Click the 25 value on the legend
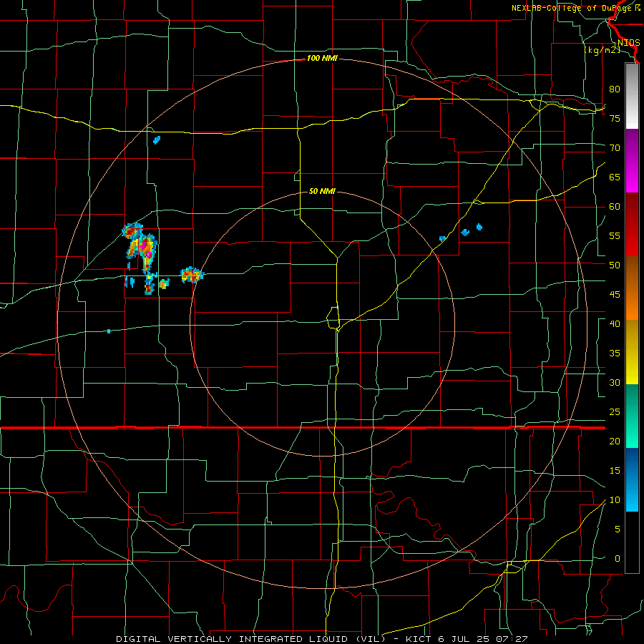 tap(615, 411)
